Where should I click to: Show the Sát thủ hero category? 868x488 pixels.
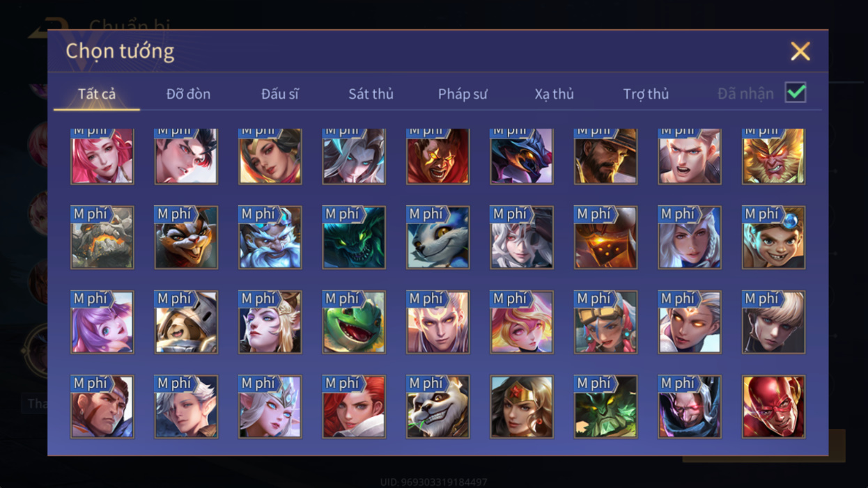(371, 94)
